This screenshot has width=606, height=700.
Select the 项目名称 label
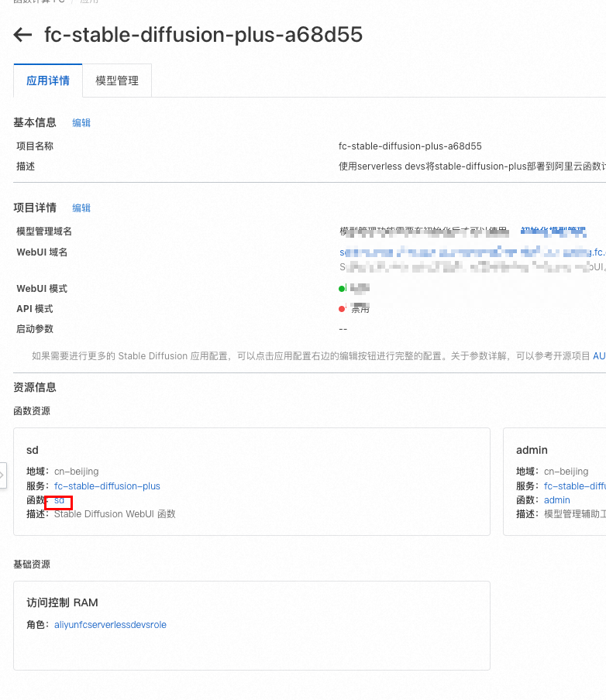(x=35, y=146)
